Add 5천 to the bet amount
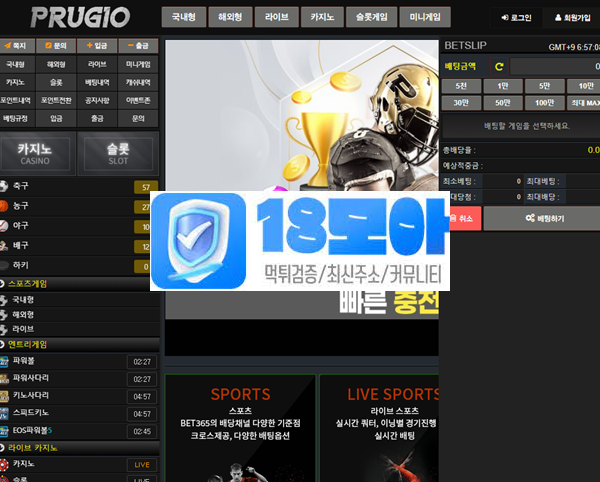The image size is (600, 482). coord(461,86)
